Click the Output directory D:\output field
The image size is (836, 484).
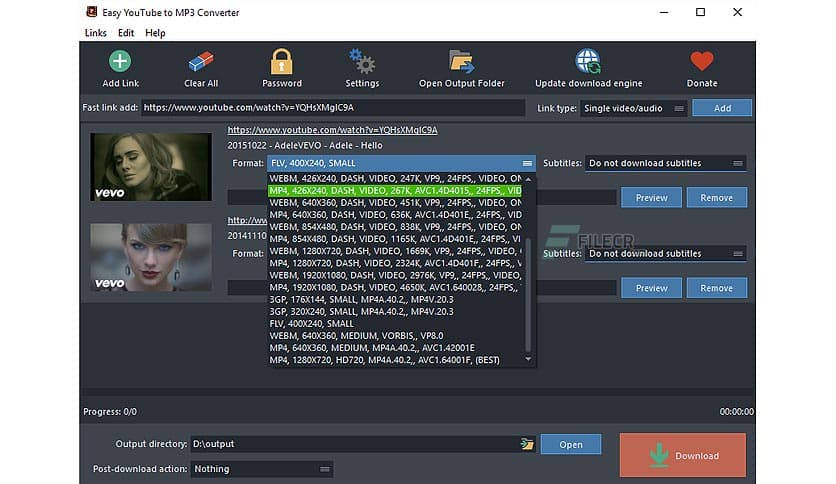point(356,443)
